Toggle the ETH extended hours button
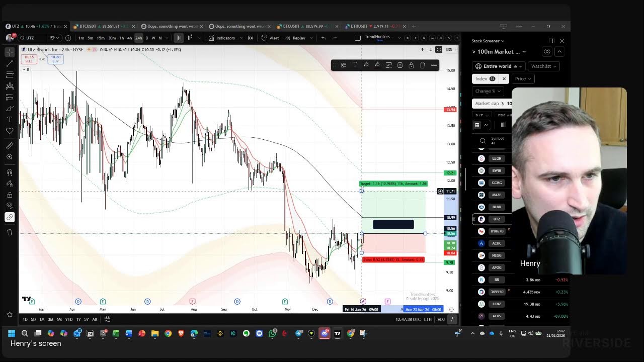Viewport: 644px width, 362px height. point(428,319)
